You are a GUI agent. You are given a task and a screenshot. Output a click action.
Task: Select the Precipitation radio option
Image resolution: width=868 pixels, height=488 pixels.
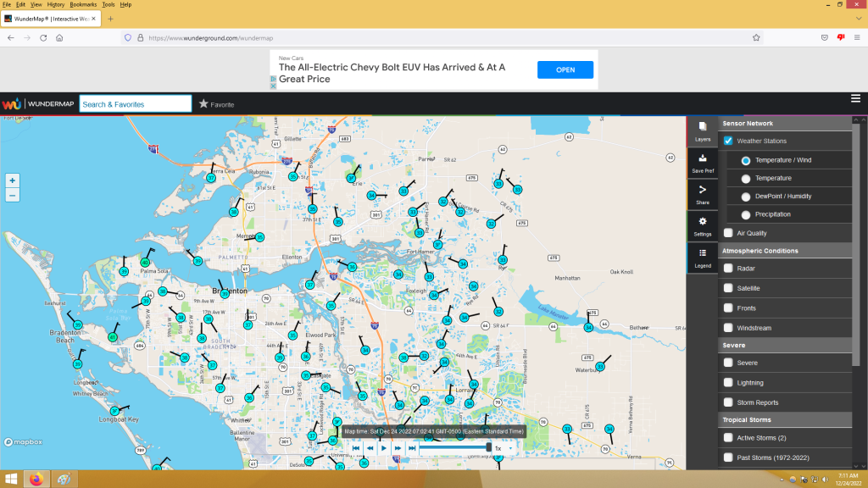(746, 214)
